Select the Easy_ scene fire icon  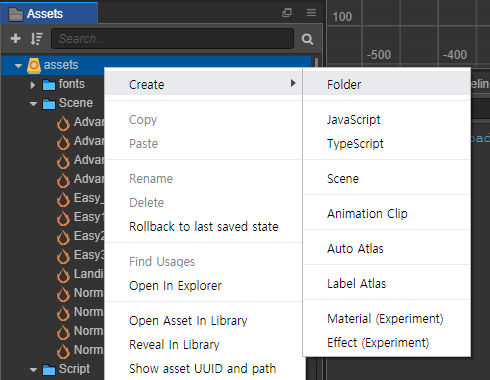coord(63,199)
